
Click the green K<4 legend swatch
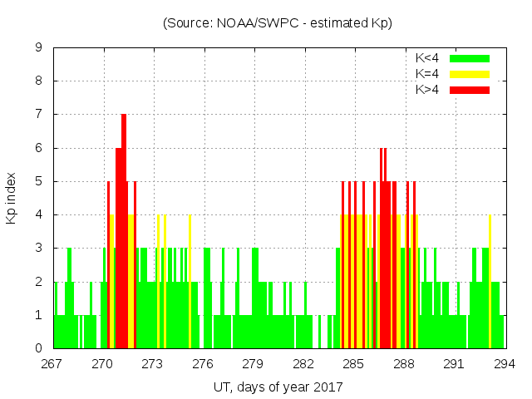tap(470, 58)
